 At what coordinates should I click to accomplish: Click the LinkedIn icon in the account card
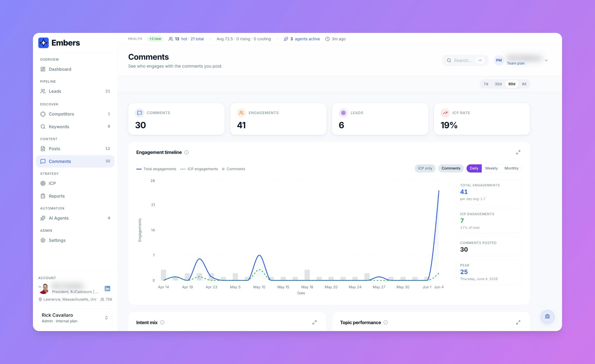pyautogui.click(x=107, y=288)
